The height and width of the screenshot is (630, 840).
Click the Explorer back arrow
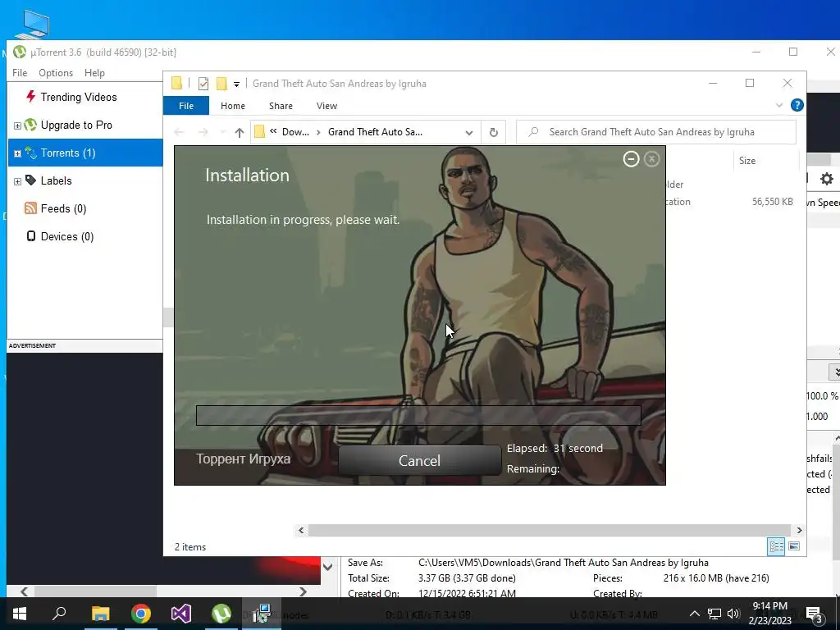click(179, 132)
